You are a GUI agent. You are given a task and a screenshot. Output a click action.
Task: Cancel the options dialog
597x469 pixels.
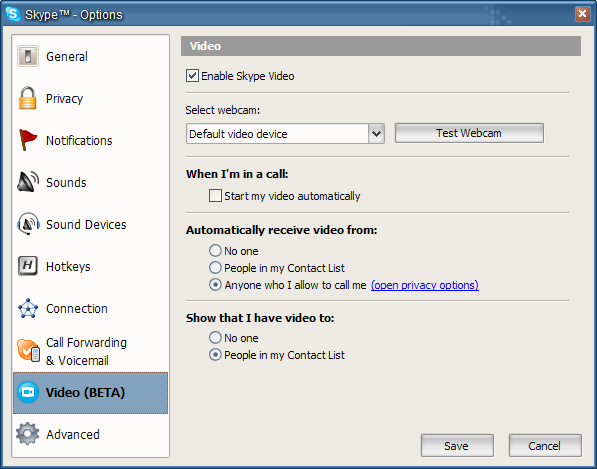point(545,445)
